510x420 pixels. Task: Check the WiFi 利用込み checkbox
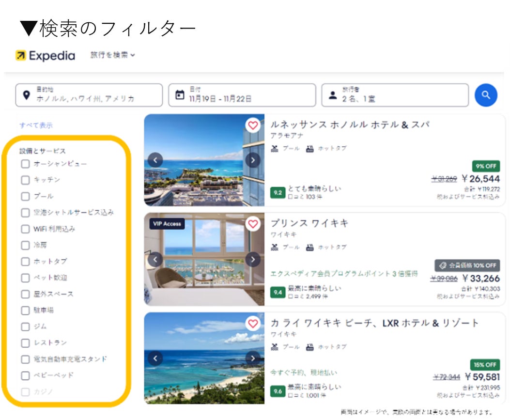25,229
